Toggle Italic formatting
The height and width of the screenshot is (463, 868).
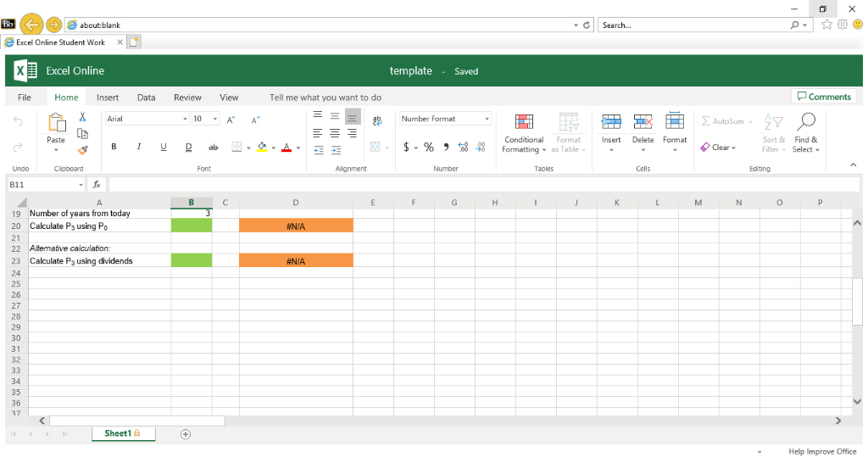138,147
